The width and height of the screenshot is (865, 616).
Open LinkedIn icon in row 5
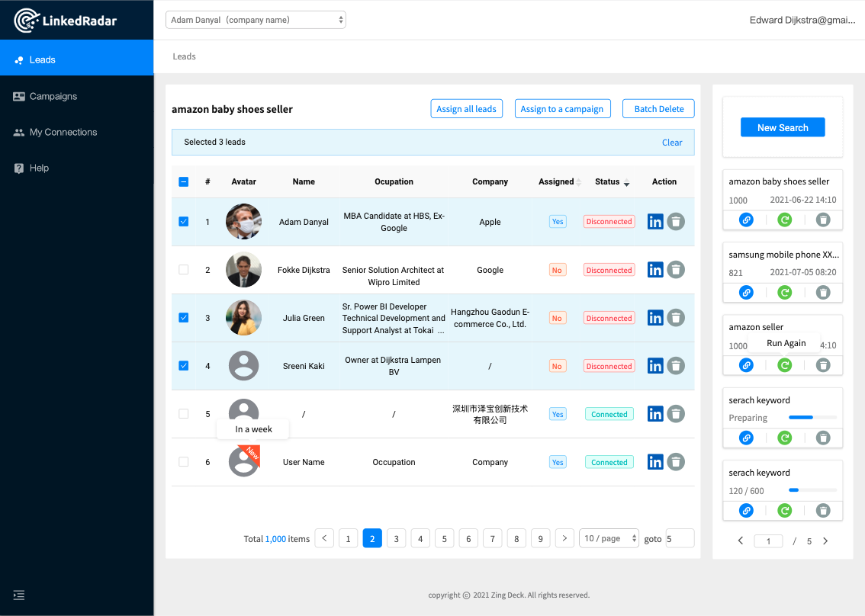[654, 414]
